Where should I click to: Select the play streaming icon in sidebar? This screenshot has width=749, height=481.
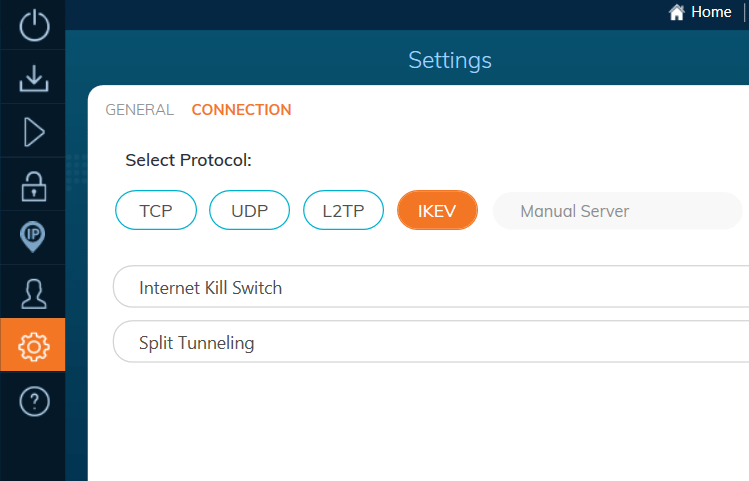pos(34,132)
